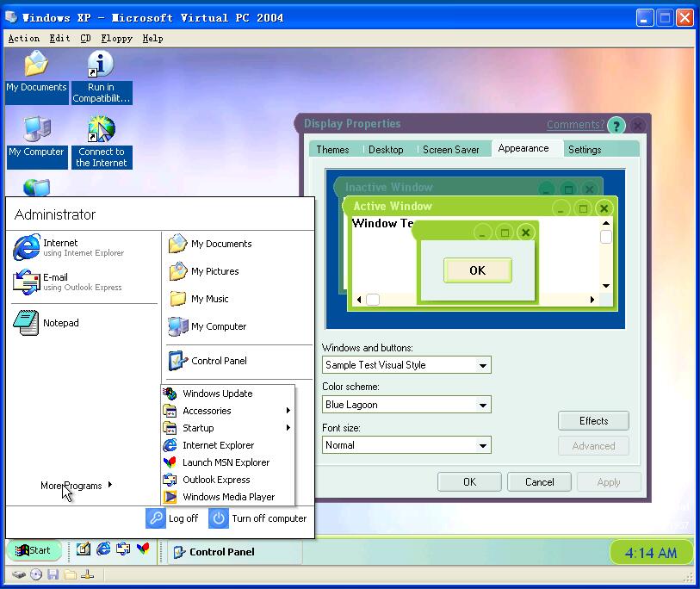Screen dimensions: 700x589
Task: Launch Windows Update from programs list
Action: point(227,394)
